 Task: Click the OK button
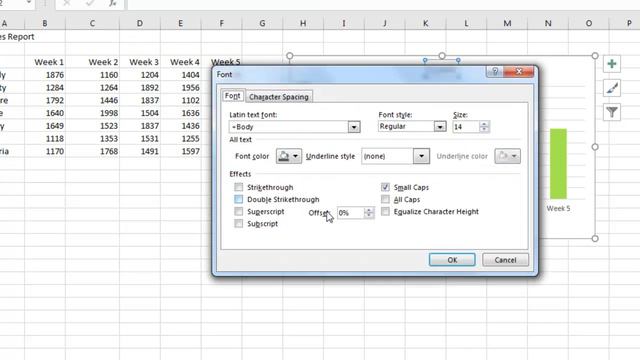(x=452, y=260)
